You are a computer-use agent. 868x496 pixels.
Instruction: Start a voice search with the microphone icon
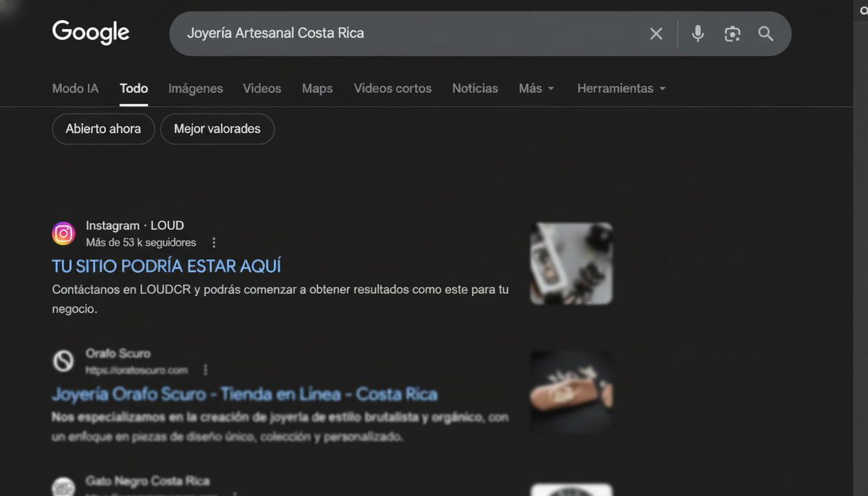[698, 34]
